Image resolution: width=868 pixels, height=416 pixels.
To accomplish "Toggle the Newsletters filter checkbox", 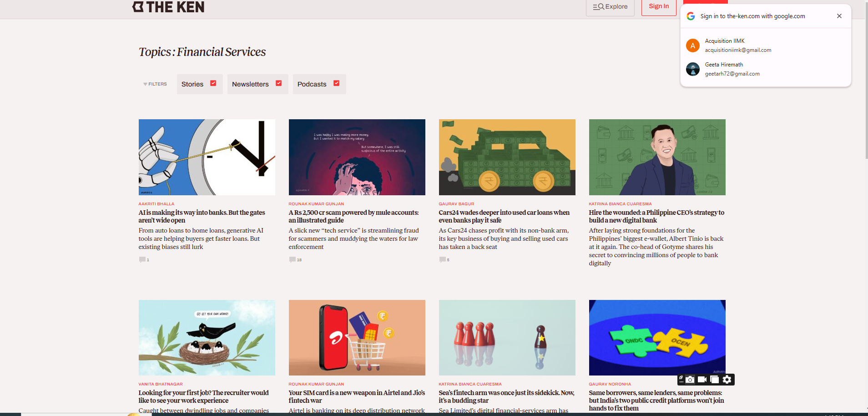I will click(278, 83).
